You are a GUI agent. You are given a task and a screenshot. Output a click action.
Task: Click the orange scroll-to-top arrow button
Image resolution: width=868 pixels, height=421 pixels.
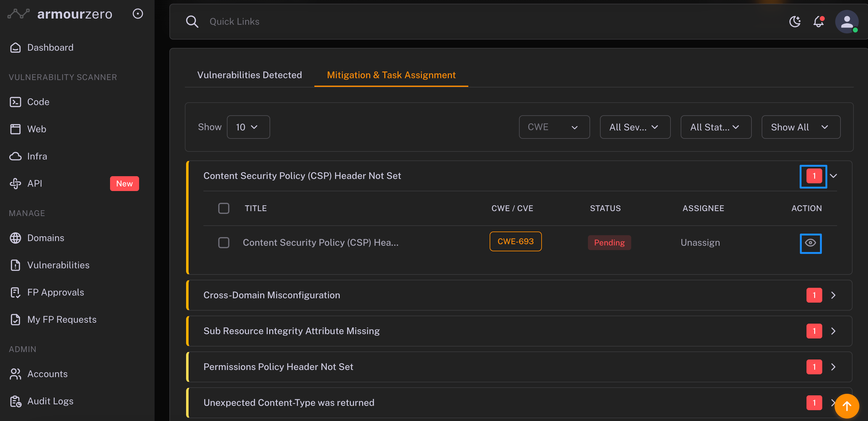tap(846, 406)
